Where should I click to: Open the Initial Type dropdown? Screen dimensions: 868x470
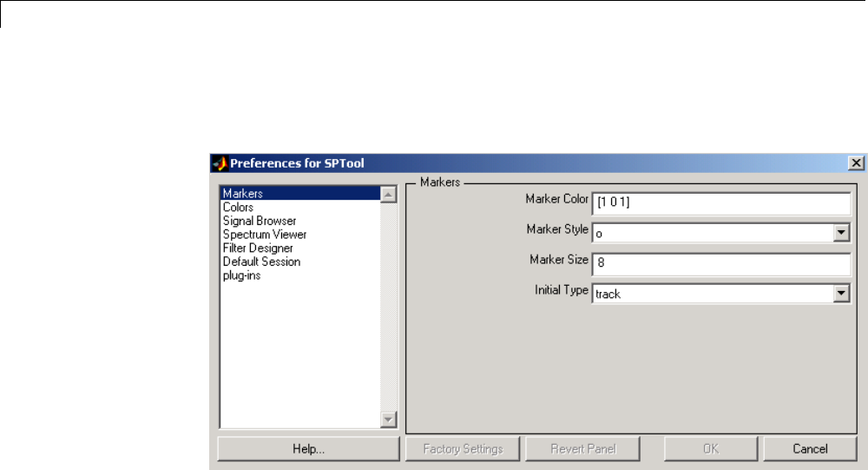coord(841,293)
